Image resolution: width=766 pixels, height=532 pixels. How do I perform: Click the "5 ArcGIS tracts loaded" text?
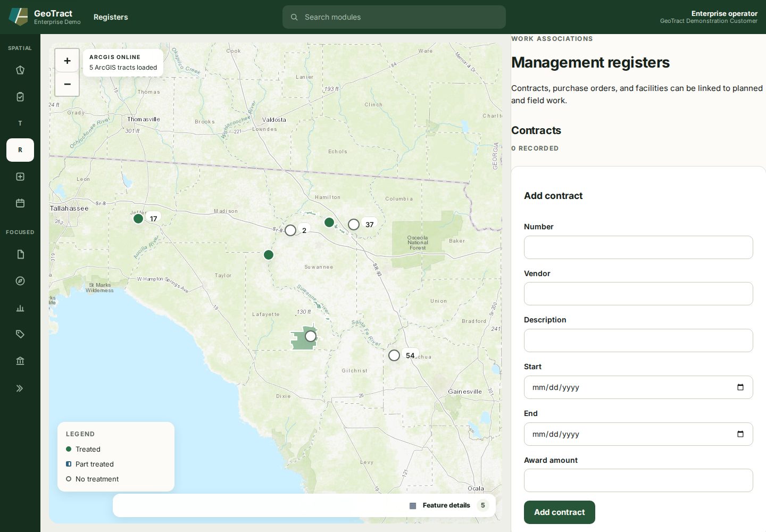(123, 68)
